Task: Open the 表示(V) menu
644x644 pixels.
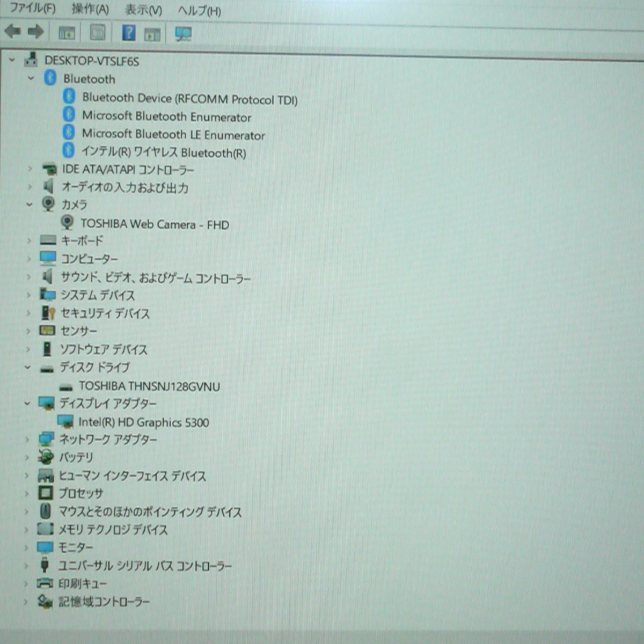Action: pyautogui.click(x=143, y=10)
